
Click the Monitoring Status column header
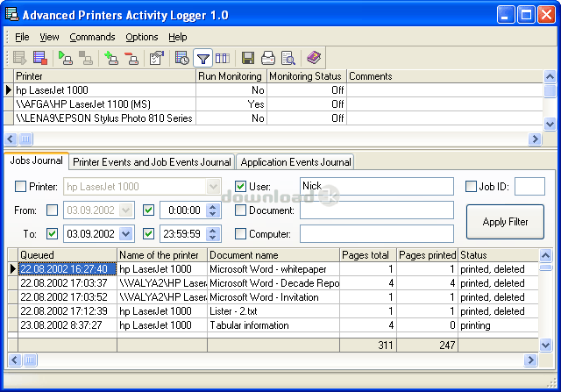(306, 76)
